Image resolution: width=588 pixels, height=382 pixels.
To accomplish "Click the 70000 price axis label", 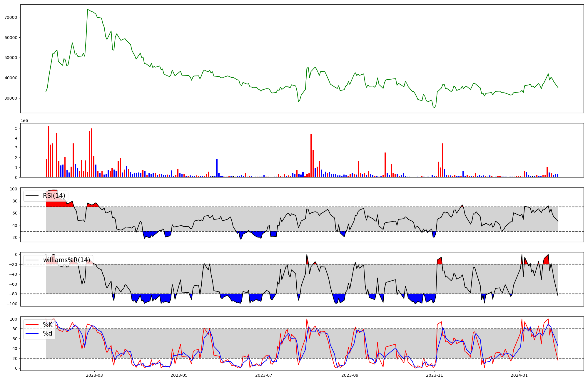I will pos(11,17).
